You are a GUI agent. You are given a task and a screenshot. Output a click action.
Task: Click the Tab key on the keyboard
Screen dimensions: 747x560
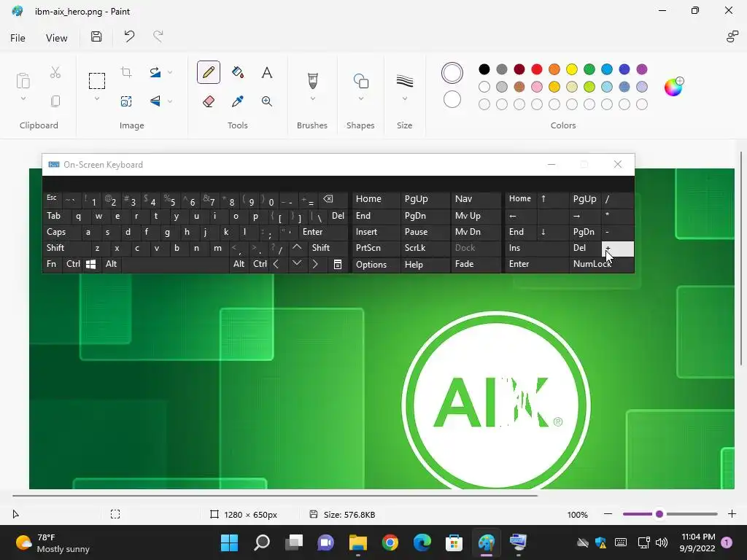pos(57,216)
